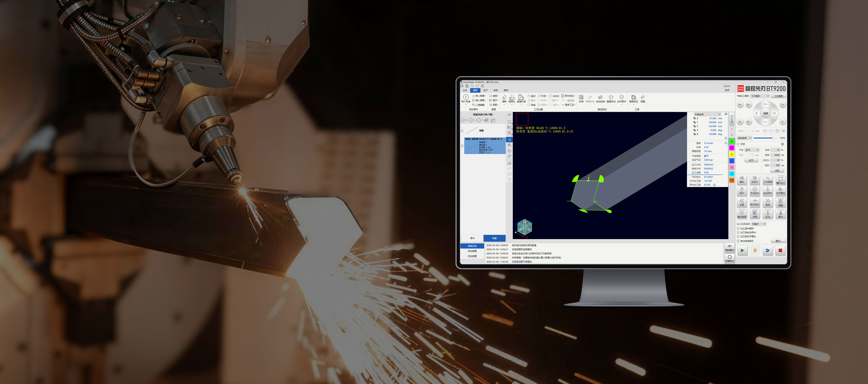Open the 加工完成返回 无操作 dropdown

coord(759,224)
